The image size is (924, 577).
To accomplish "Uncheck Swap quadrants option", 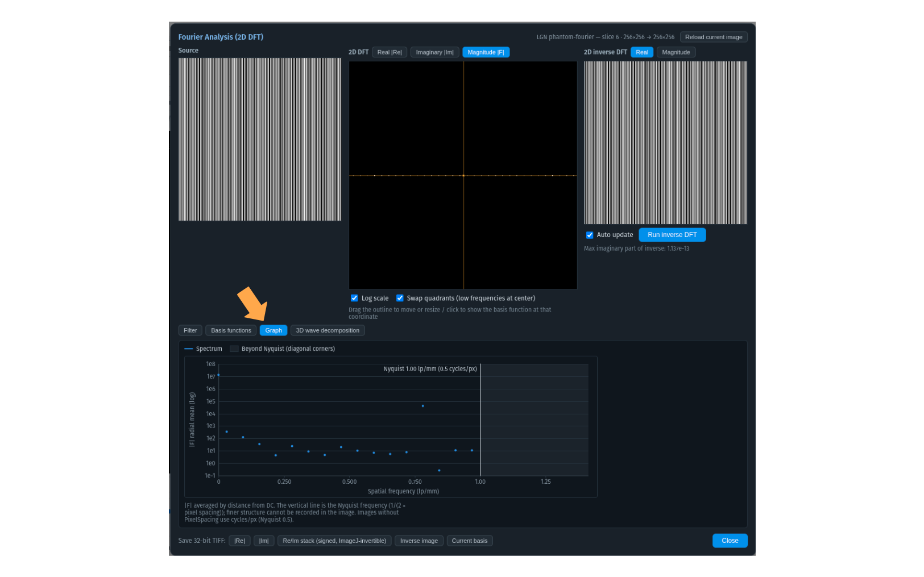I will [x=400, y=298].
